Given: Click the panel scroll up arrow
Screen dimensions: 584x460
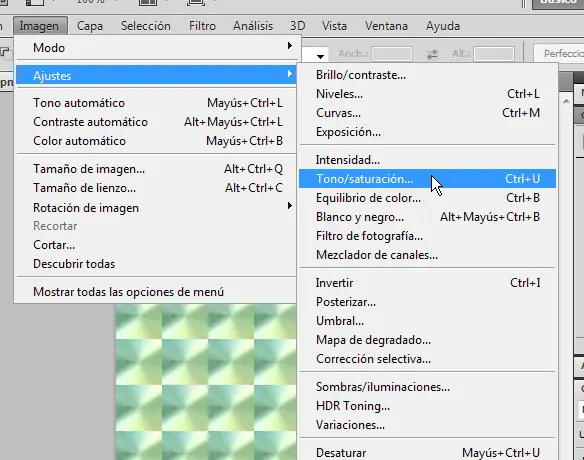Looking at the screenshot, I should click(566, 101).
